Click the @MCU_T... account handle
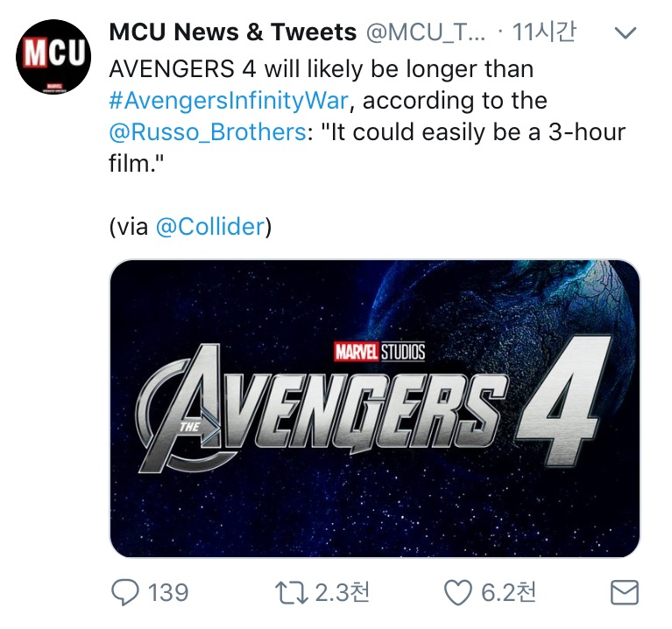The width and height of the screenshot is (672, 629). point(424,33)
